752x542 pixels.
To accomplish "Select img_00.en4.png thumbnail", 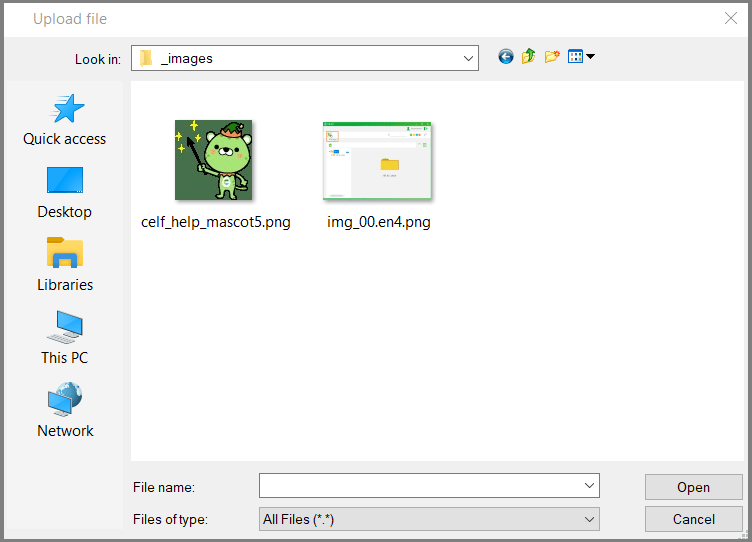I will [378, 160].
